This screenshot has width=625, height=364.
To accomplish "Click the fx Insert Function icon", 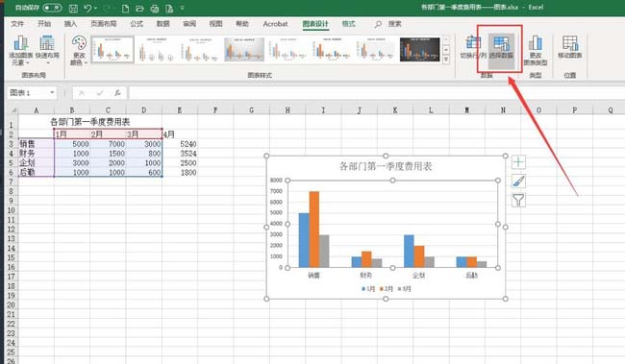I will pos(117,93).
